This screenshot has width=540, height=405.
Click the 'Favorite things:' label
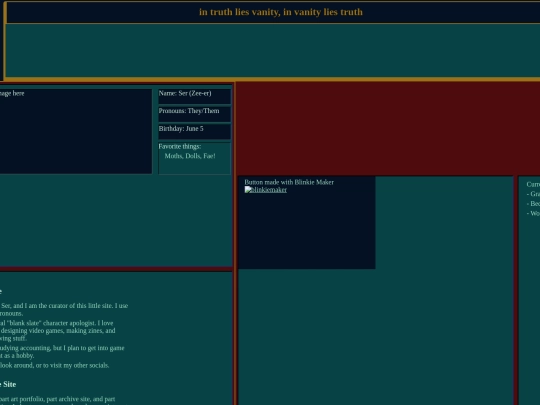click(180, 146)
